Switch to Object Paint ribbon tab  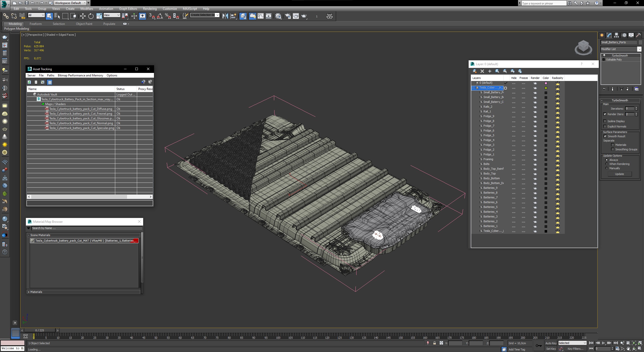[x=84, y=24]
